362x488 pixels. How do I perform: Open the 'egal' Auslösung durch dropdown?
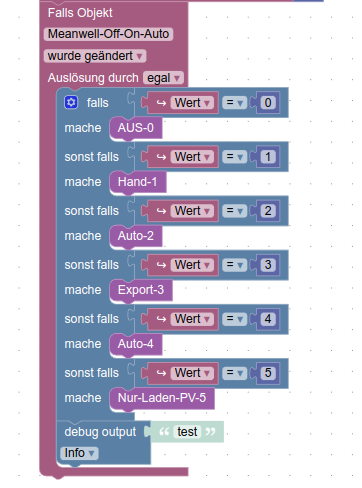[163, 78]
